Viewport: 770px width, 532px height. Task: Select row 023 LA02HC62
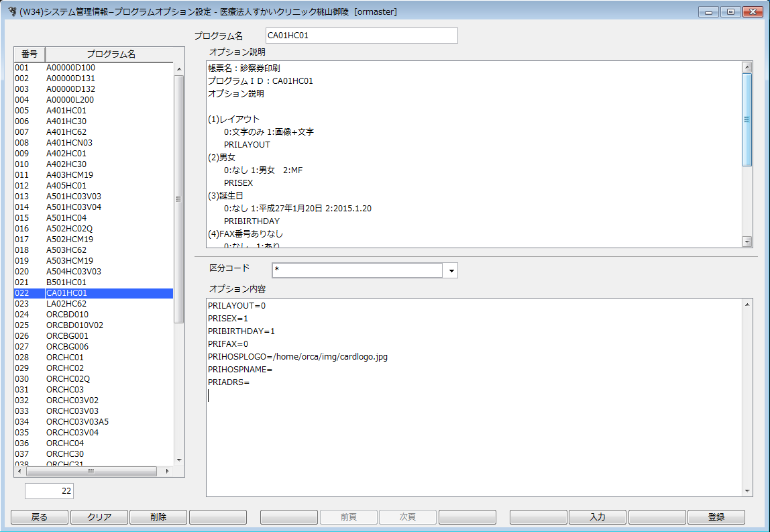click(x=66, y=304)
